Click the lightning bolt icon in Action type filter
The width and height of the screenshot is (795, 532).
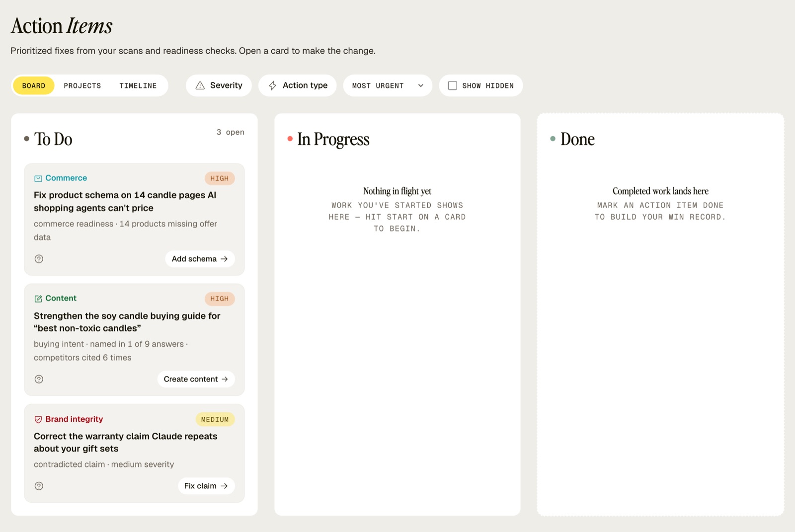[272, 85]
